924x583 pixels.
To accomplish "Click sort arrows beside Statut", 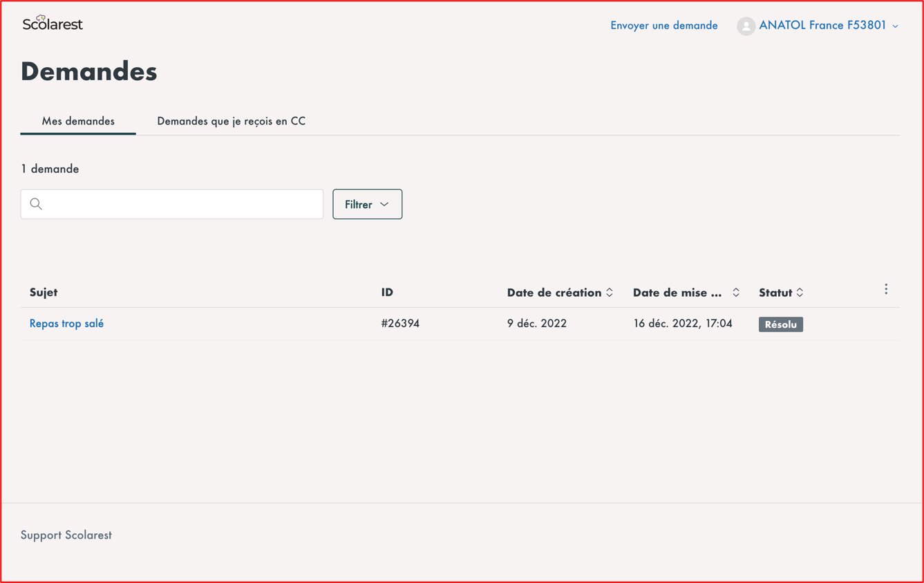I will pos(800,293).
